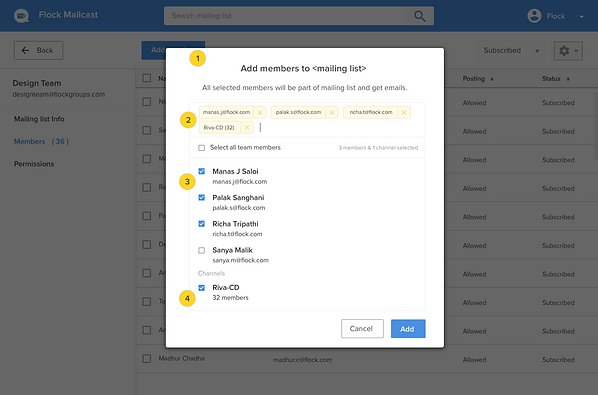
Task: Open the Subscribed filter dropdown
Action: (x=511, y=50)
